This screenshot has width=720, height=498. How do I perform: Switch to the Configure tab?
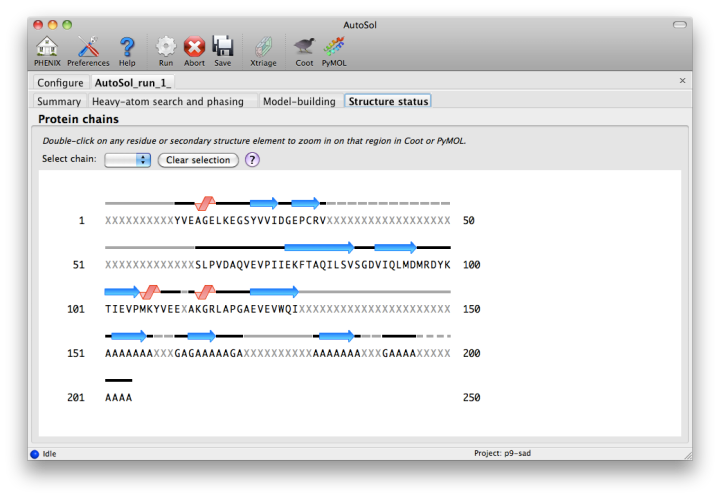[60, 83]
